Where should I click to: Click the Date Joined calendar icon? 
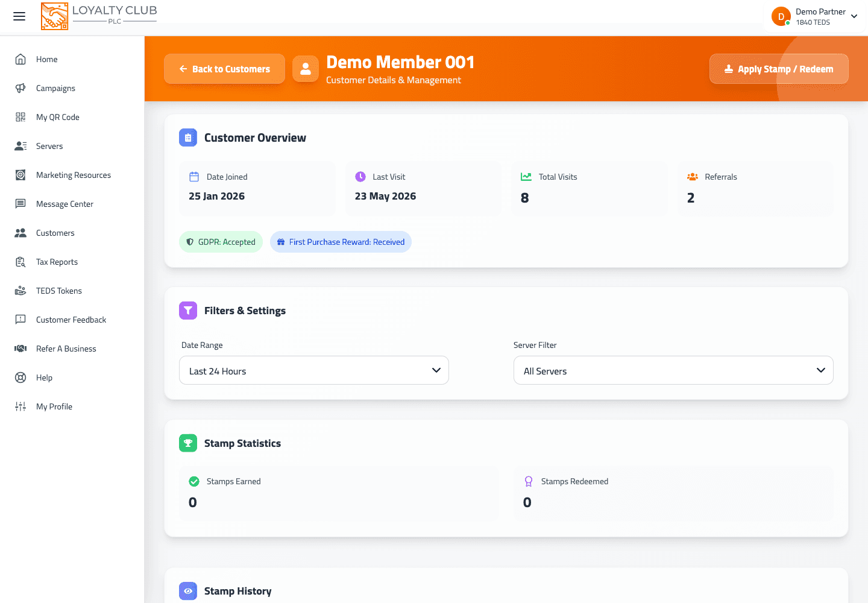[x=194, y=177]
